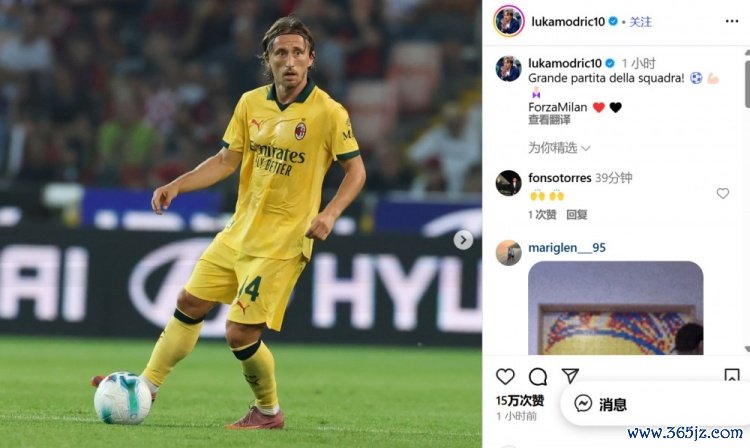The image size is (750, 448).
Task: Like the post with the heart icon
Action: point(505,377)
